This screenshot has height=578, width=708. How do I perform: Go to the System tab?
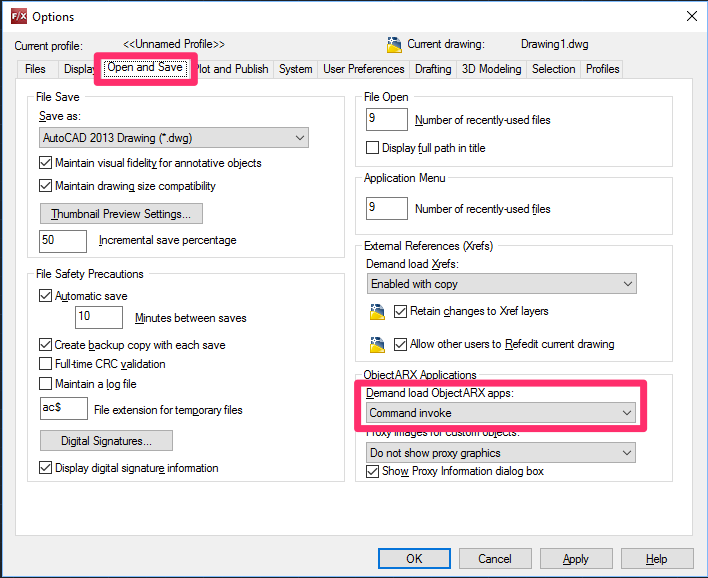coord(295,69)
